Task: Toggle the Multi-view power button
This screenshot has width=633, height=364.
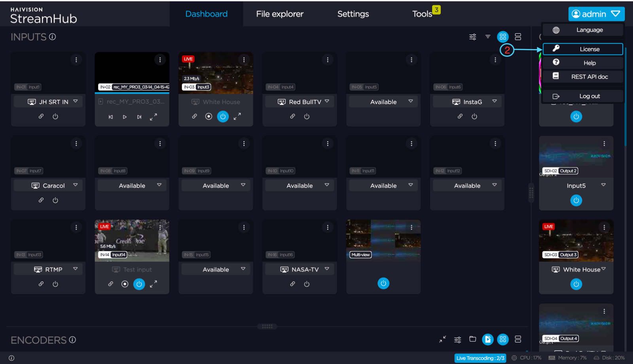Action: point(383,283)
